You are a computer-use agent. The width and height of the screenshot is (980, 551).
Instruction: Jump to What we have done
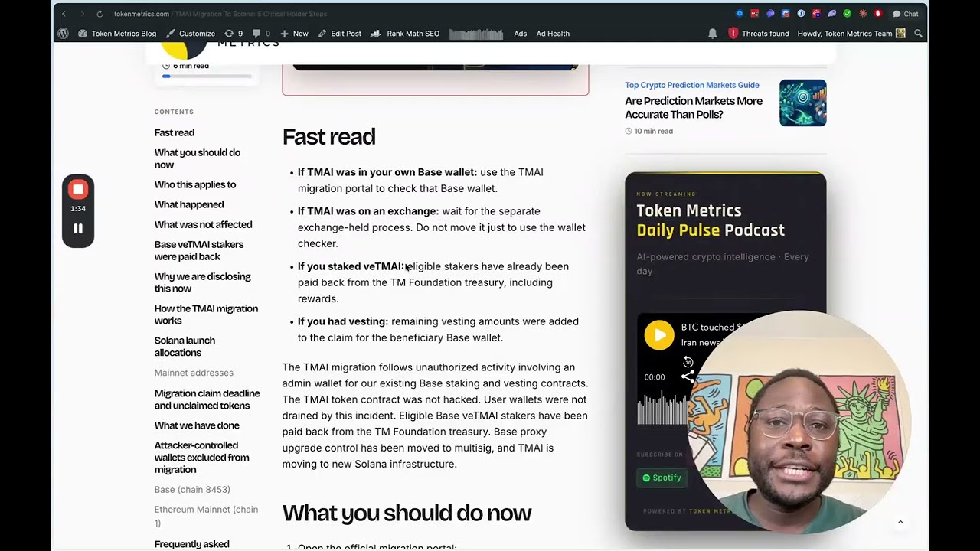(x=197, y=425)
